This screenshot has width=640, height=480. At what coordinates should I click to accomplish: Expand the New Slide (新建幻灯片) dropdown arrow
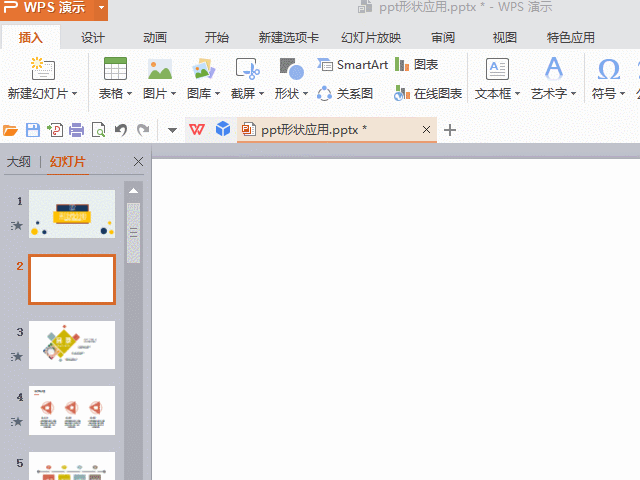74,94
